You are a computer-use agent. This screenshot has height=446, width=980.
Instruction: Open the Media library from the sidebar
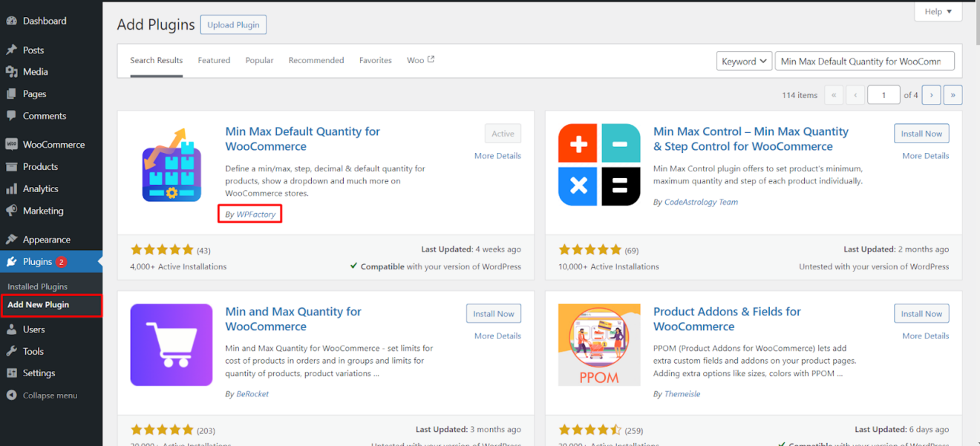pyautogui.click(x=33, y=72)
